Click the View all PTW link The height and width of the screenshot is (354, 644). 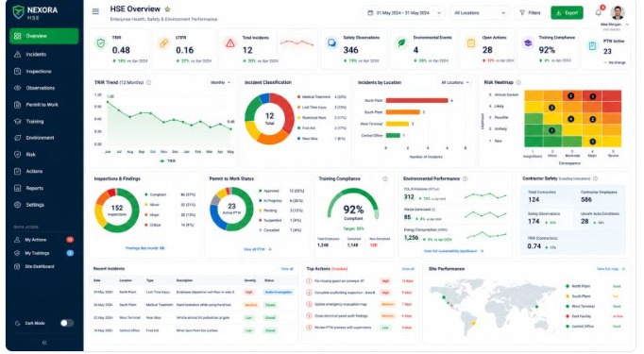(x=258, y=249)
